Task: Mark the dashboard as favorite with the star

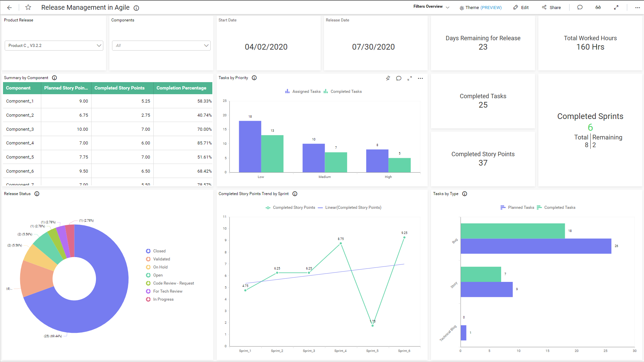Action: (28, 7)
